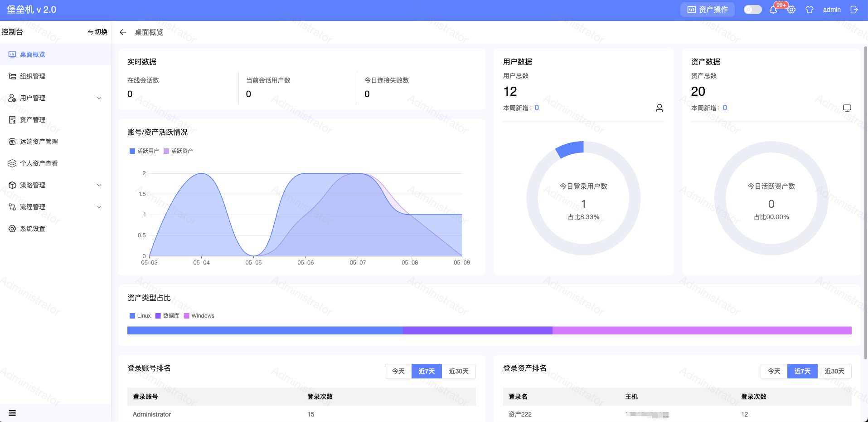Click the theme shirt icon
The width and height of the screenshot is (868, 422).
coord(810,10)
